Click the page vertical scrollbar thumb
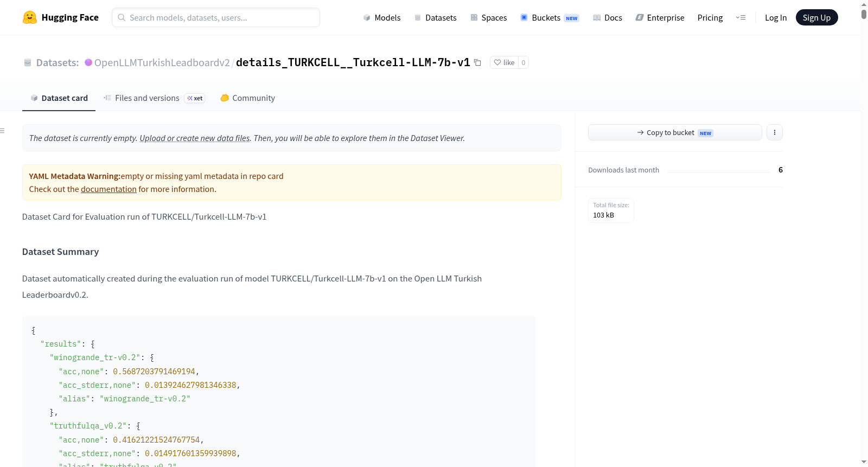This screenshot has width=868, height=467. click(864, 14)
